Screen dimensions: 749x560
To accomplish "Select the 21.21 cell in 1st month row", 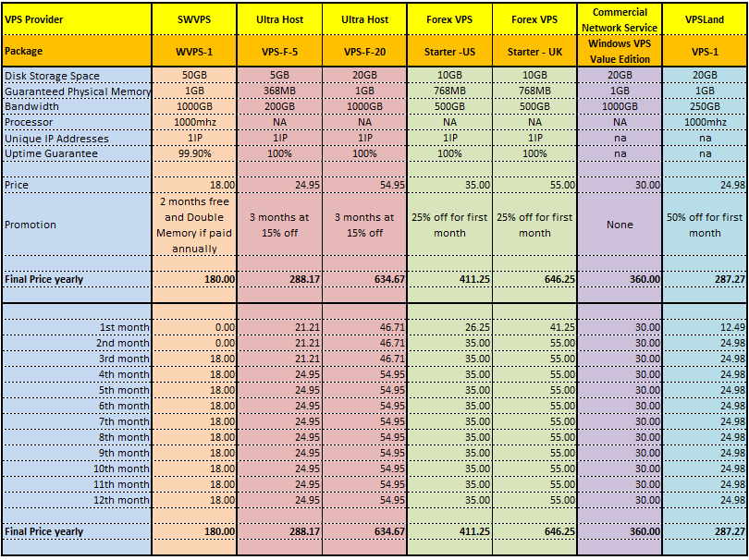I will tap(279, 327).
